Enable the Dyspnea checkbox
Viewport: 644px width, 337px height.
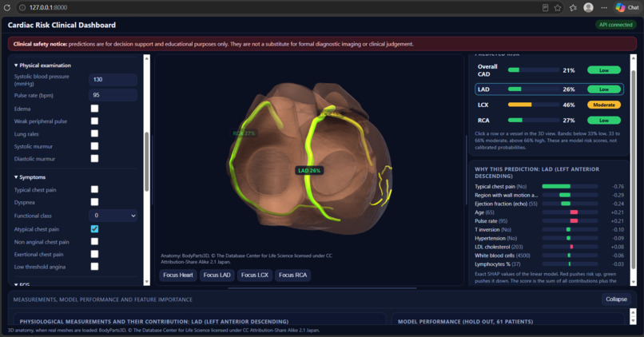tap(94, 202)
